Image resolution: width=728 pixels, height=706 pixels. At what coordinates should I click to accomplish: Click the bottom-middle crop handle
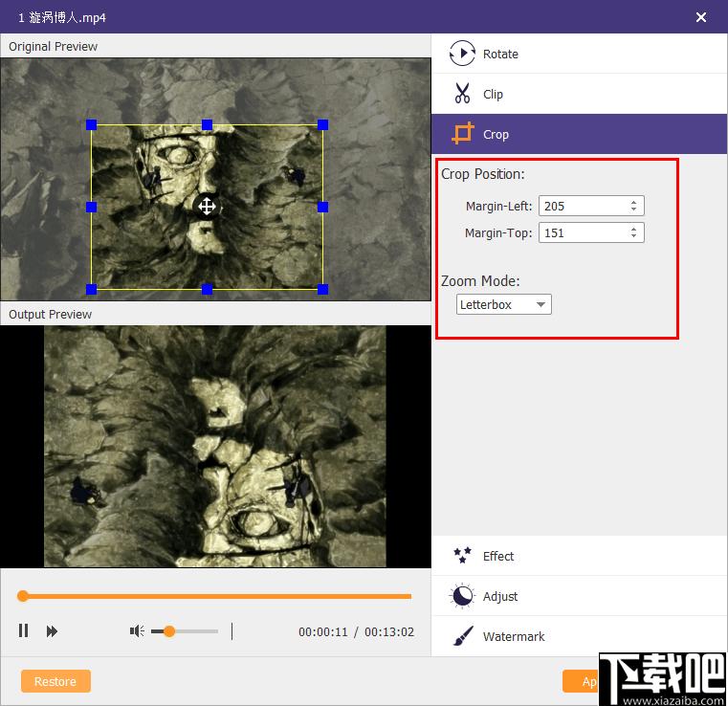click(207, 290)
